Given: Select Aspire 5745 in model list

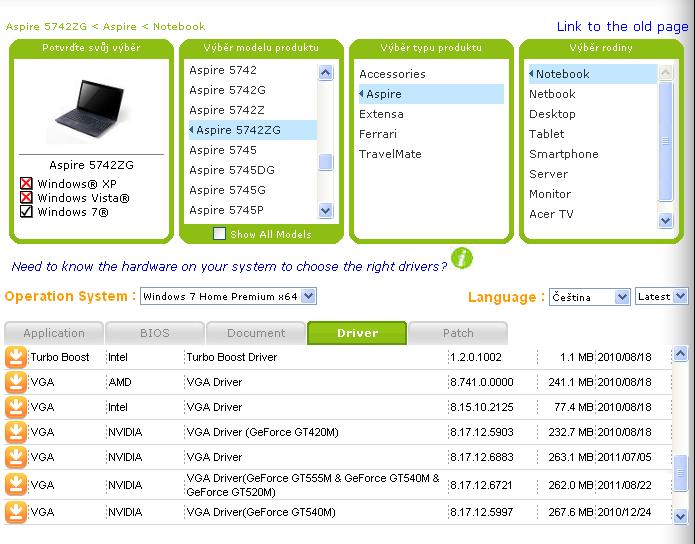Looking at the screenshot, I should pos(223,150).
